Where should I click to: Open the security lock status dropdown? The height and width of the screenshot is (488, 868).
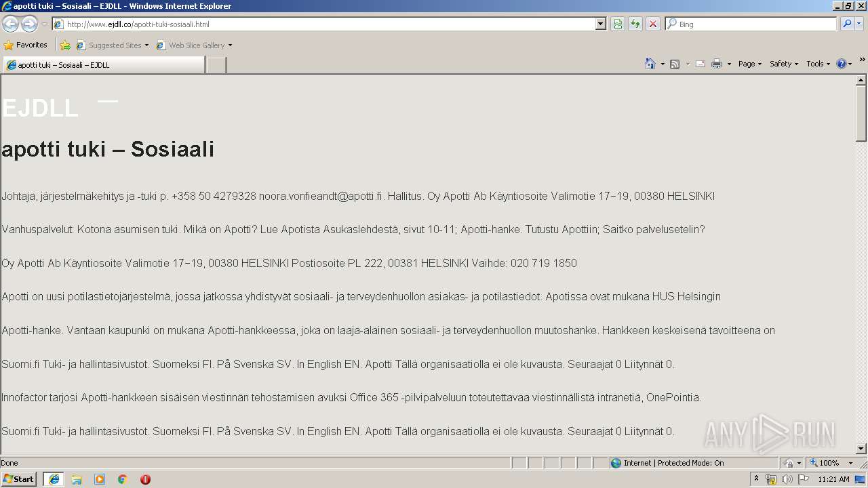point(792,463)
